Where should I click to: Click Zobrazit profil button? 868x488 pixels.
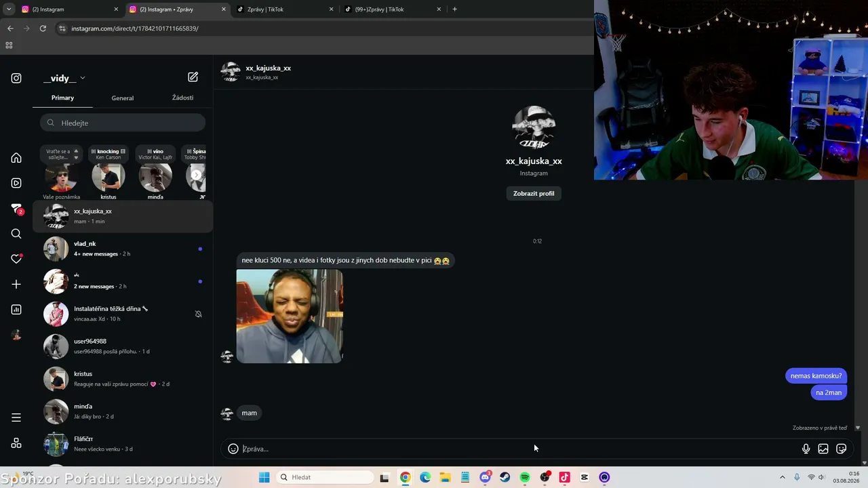(x=534, y=193)
